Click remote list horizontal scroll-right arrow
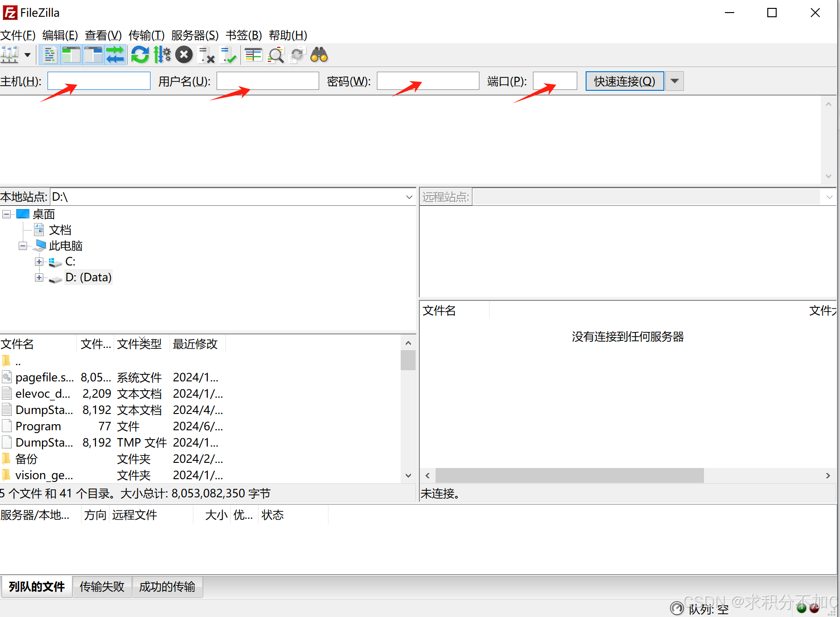Image resolution: width=840 pixels, height=617 pixels. [x=828, y=475]
